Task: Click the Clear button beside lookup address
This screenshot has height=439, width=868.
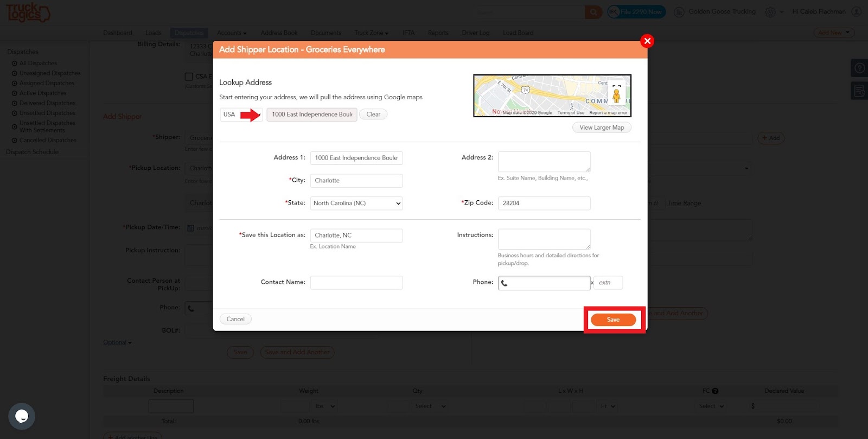Action: (373, 114)
